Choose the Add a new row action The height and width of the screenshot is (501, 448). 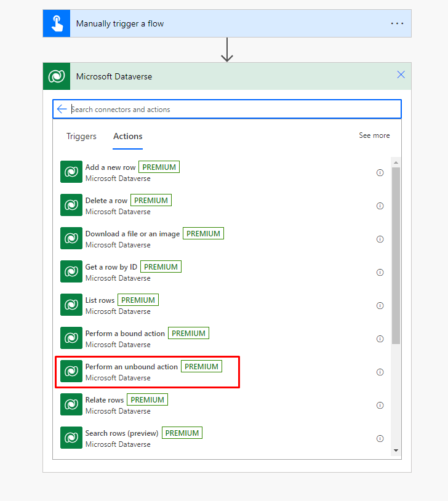[x=110, y=167]
